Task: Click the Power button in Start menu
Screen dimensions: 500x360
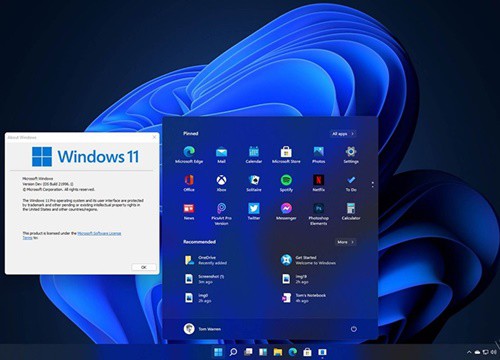Action: tap(354, 329)
